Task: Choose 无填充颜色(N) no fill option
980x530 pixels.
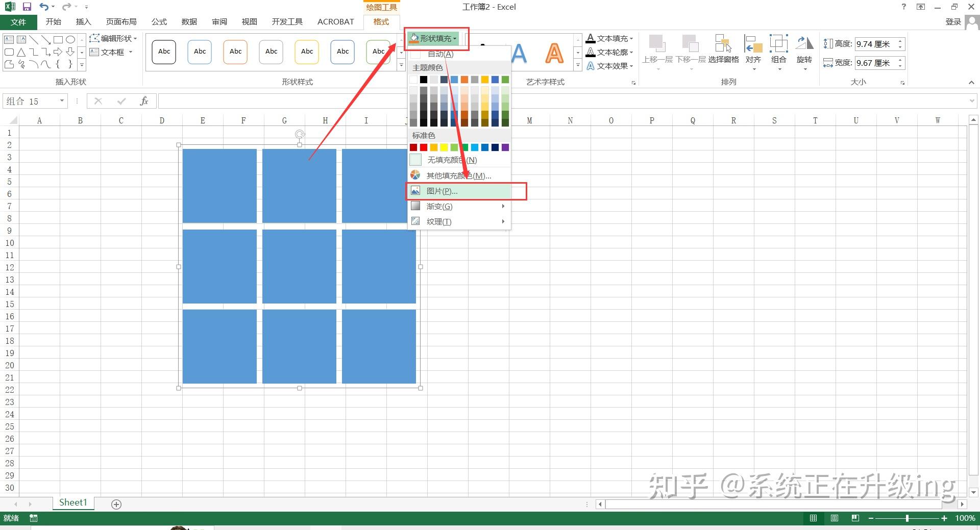Action: tap(459, 160)
